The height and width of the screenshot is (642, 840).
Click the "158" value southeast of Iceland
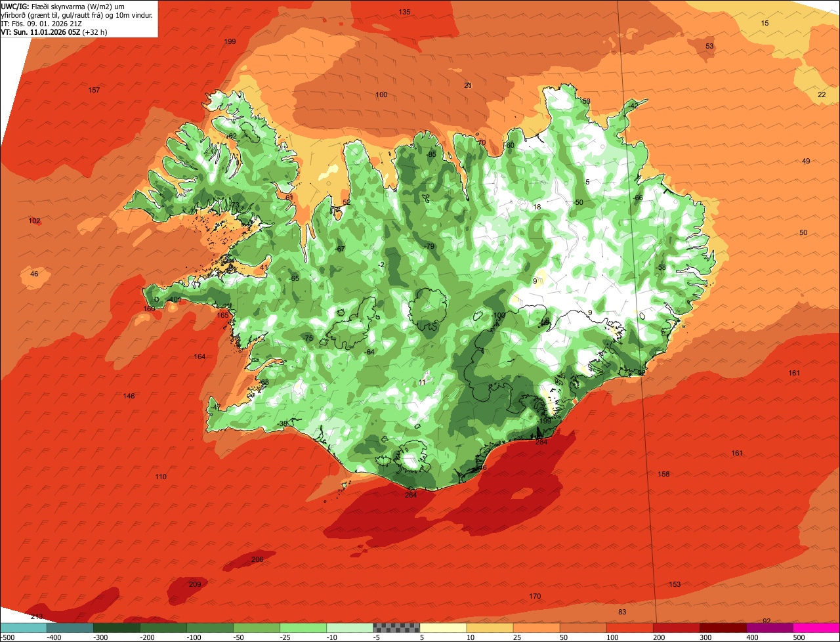tap(663, 474)
